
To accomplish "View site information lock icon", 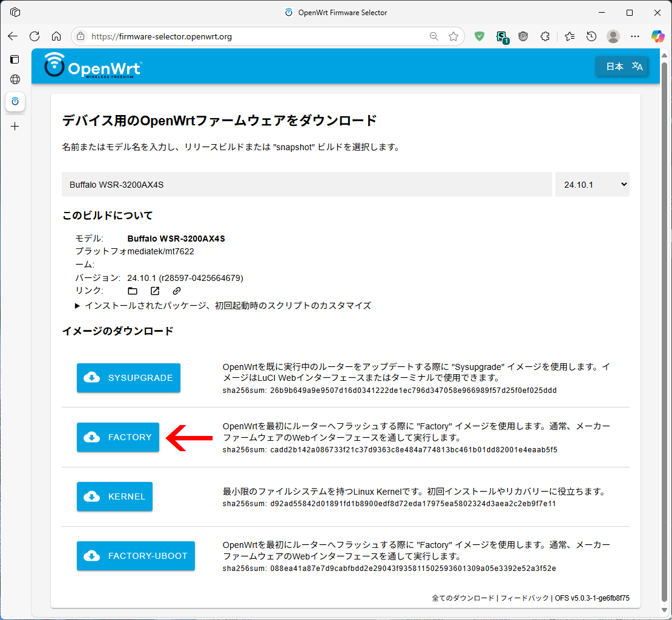I will click(81, 36).
